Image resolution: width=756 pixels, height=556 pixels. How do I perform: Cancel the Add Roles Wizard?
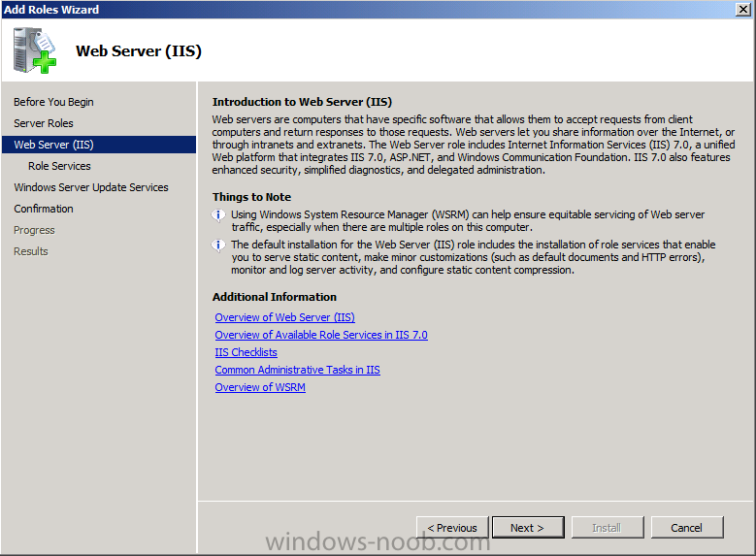coord(687,528)
